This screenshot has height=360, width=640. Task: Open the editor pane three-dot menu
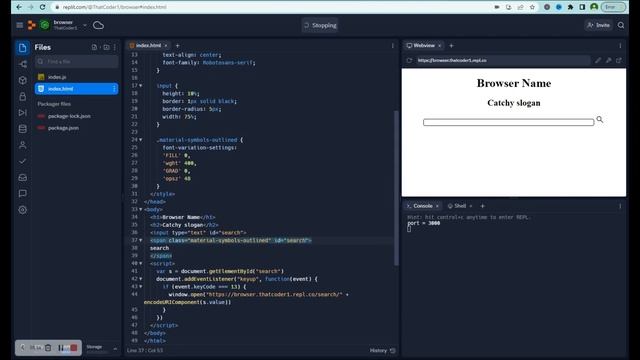click(393, 46)
